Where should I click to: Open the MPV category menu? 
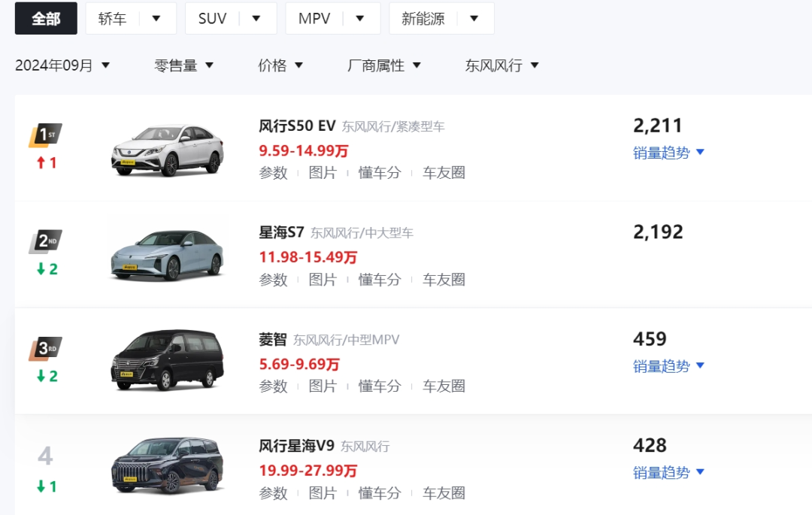(x=332, y=18)
